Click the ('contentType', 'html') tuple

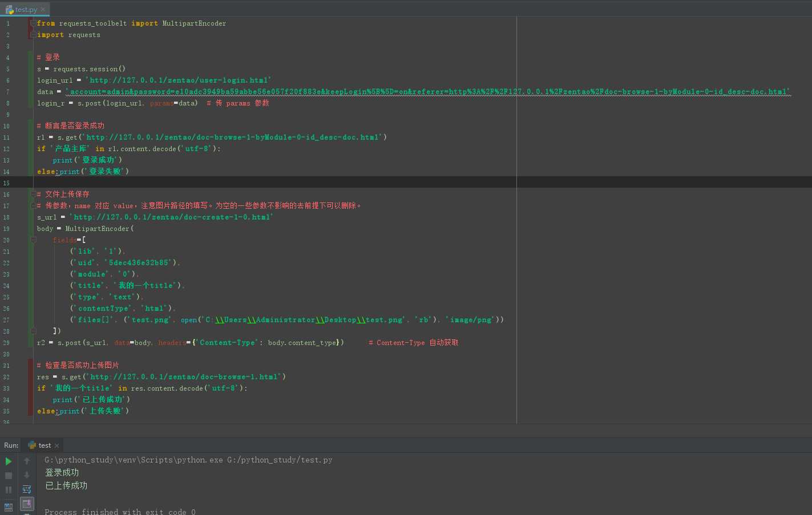pos(122,309)
